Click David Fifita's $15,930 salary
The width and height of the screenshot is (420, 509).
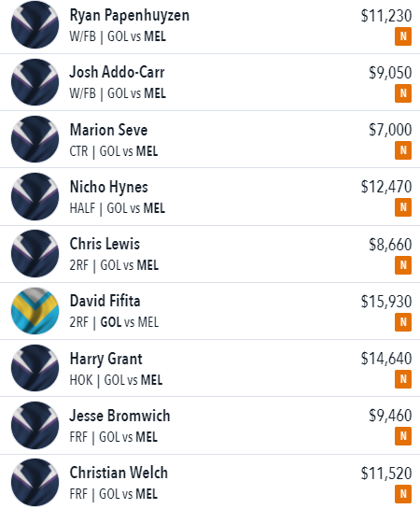click(x=386, y=302)
